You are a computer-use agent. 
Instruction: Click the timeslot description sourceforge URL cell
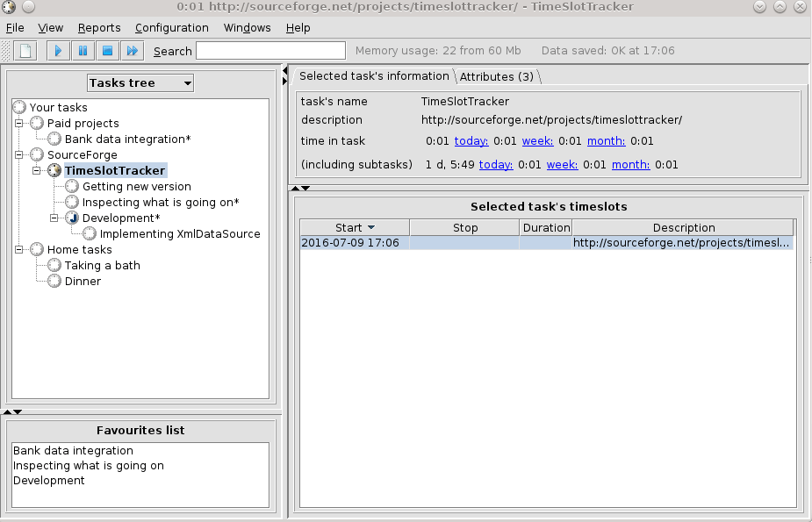[x=683, y=243]
